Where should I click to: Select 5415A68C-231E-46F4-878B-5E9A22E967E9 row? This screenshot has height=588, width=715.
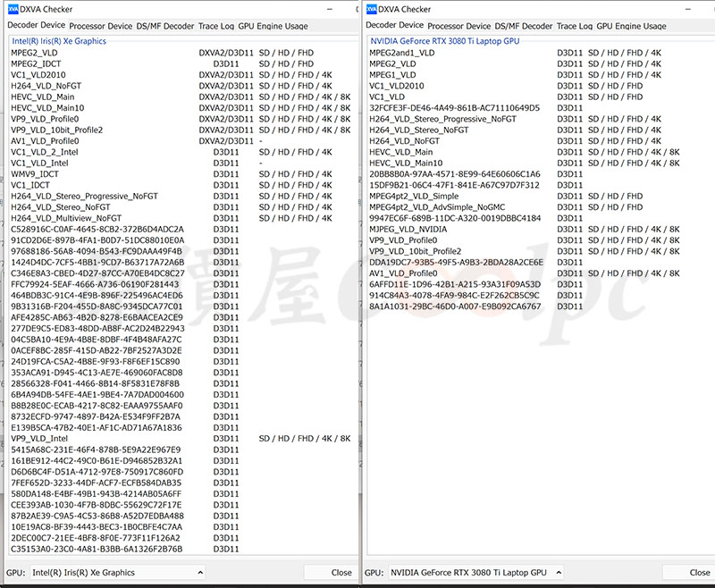pos(181,449)
